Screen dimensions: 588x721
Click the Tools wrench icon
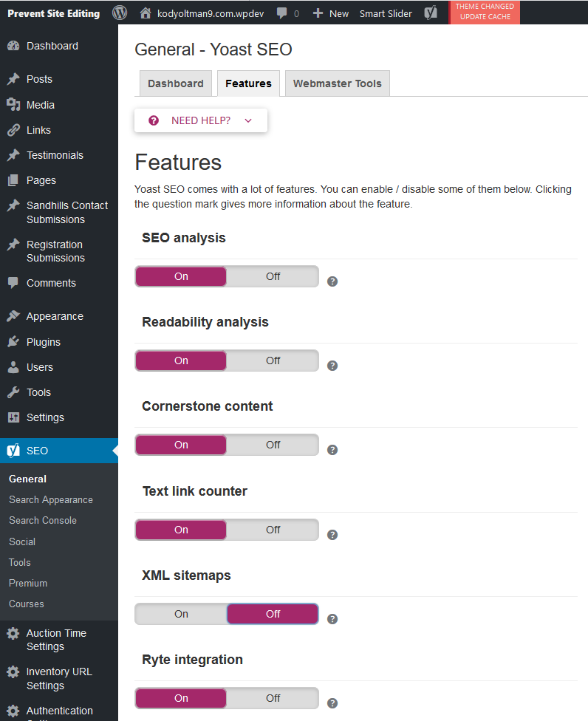(13, 392)
